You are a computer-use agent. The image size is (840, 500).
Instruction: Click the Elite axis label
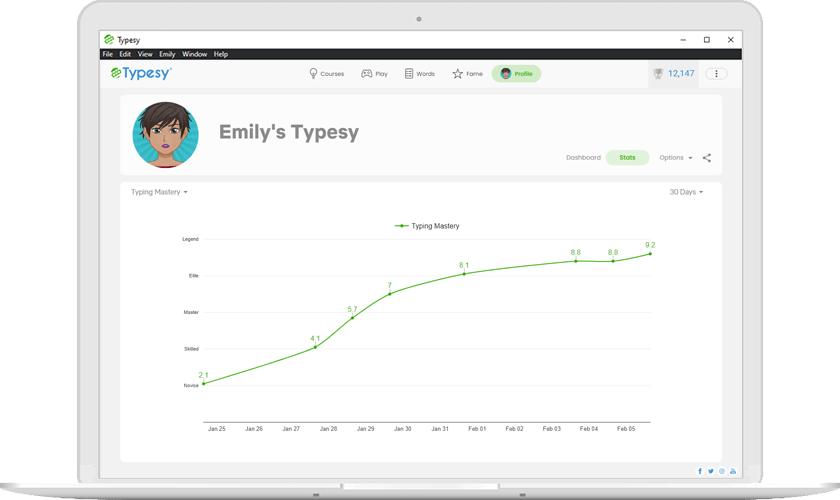pos(193,275)
